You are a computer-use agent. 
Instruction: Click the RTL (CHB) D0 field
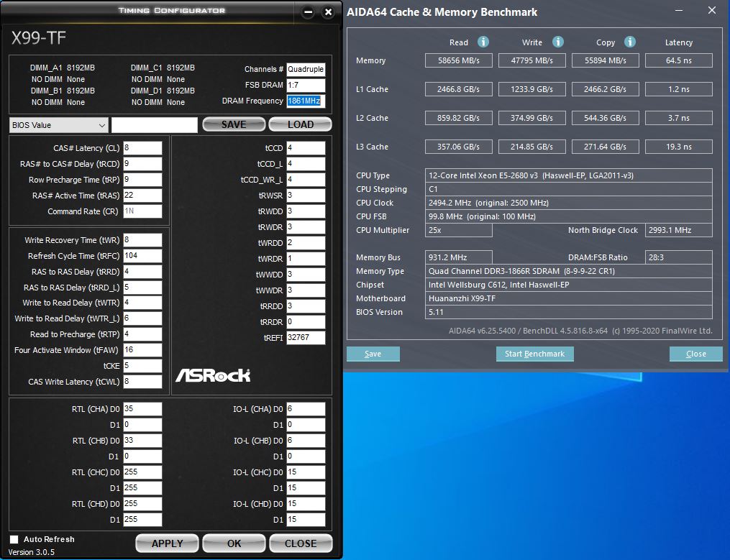142,441
